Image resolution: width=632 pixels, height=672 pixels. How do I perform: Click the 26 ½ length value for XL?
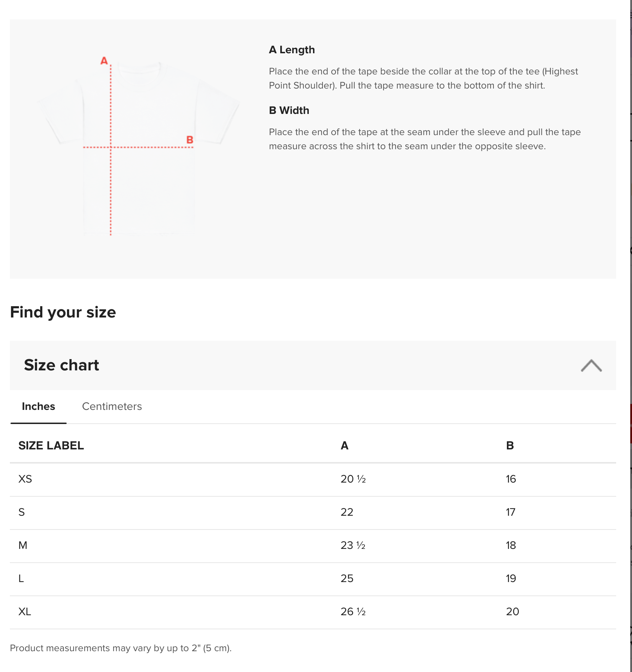tap(353, 612)
